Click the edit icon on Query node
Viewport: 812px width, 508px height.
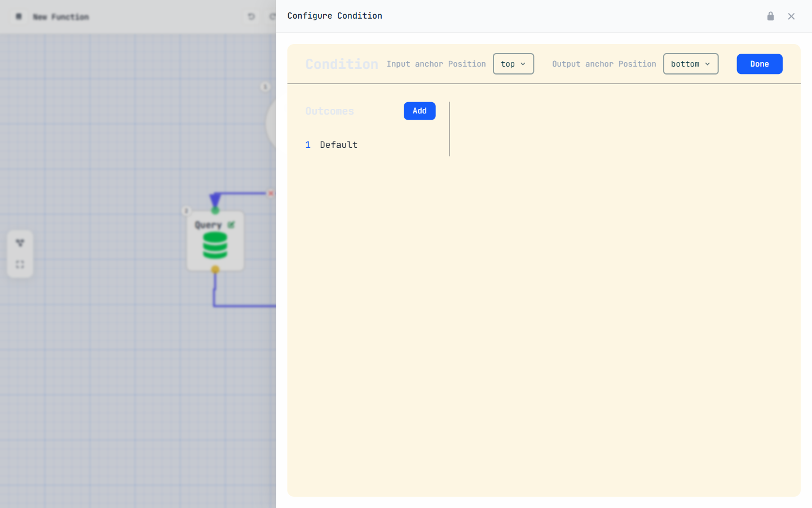point(231,225)
